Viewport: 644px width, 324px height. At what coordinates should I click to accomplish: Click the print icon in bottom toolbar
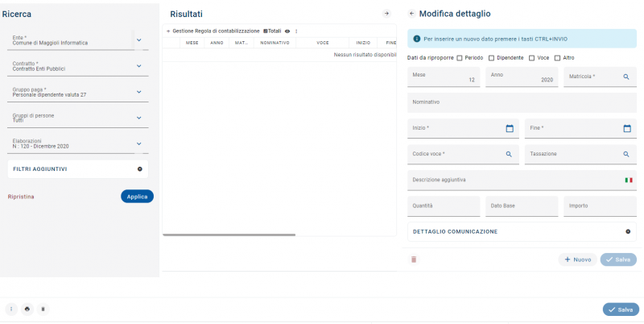(x=27, y=309)
